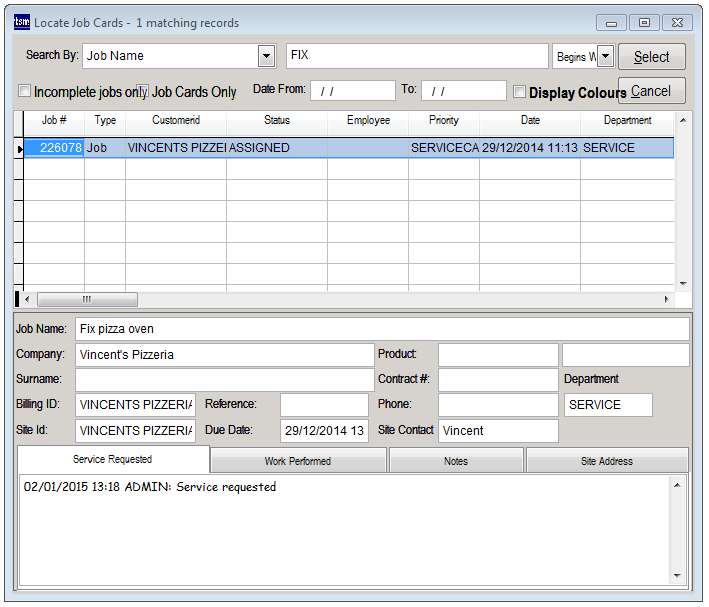This screenshot has width=709, height=607.
Task: Open the Site Address tab
Action: point(607,461)
